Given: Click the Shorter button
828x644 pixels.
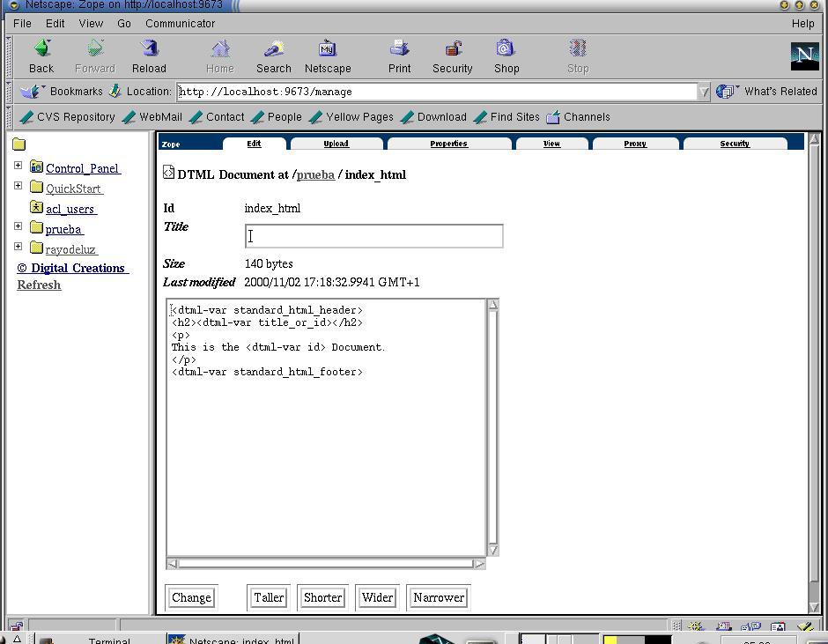Looking at the screenshot, I should coord(322,597).
